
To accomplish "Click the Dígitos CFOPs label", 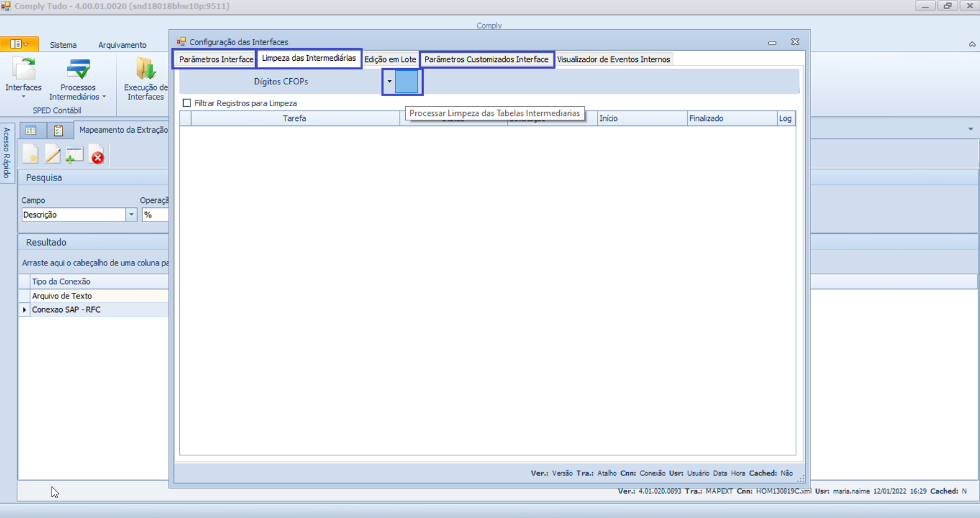I will [x=281, y=81].
